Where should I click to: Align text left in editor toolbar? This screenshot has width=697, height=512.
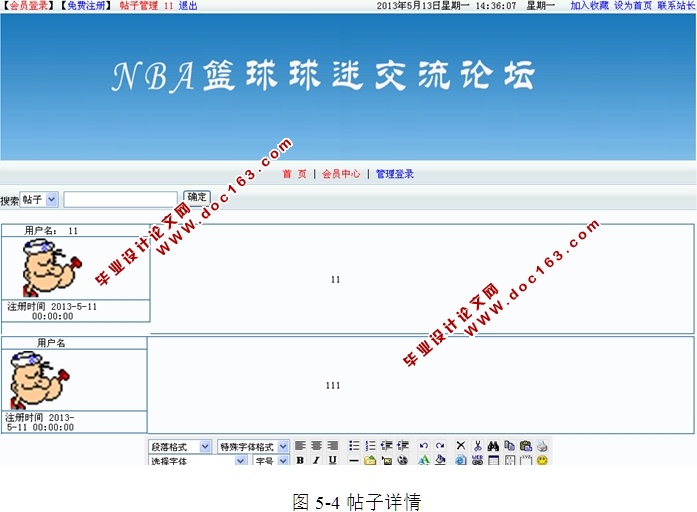[x=300, y=445]
